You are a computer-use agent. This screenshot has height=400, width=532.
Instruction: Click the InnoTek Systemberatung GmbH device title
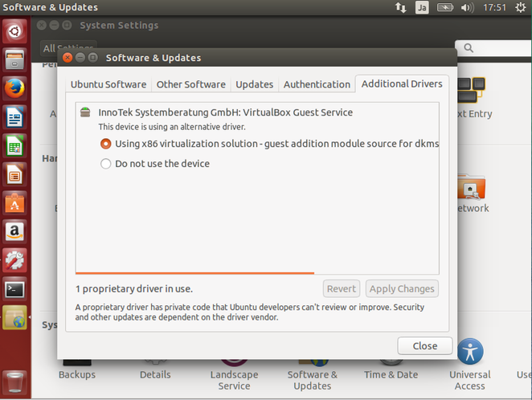225,112
